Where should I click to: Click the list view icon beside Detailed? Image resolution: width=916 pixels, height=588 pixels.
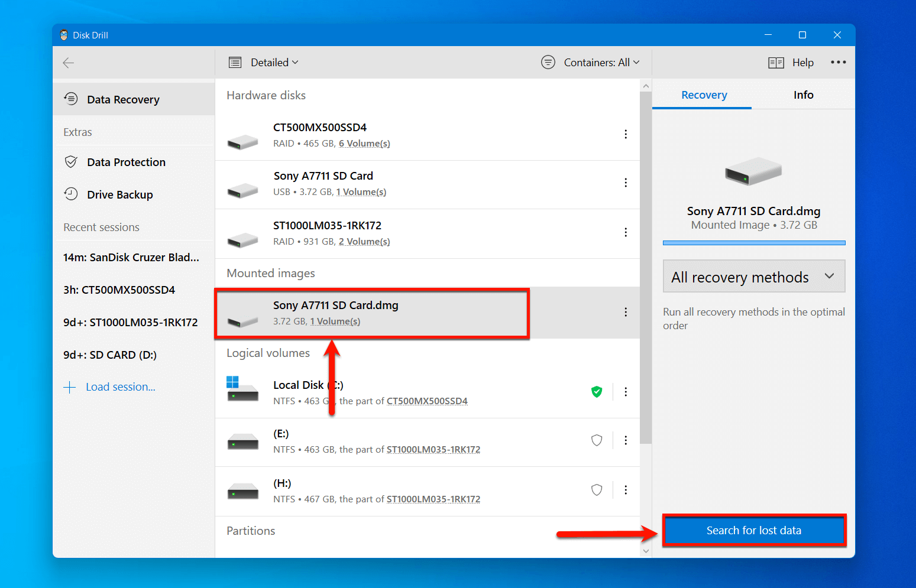click(x=235, y=63)
